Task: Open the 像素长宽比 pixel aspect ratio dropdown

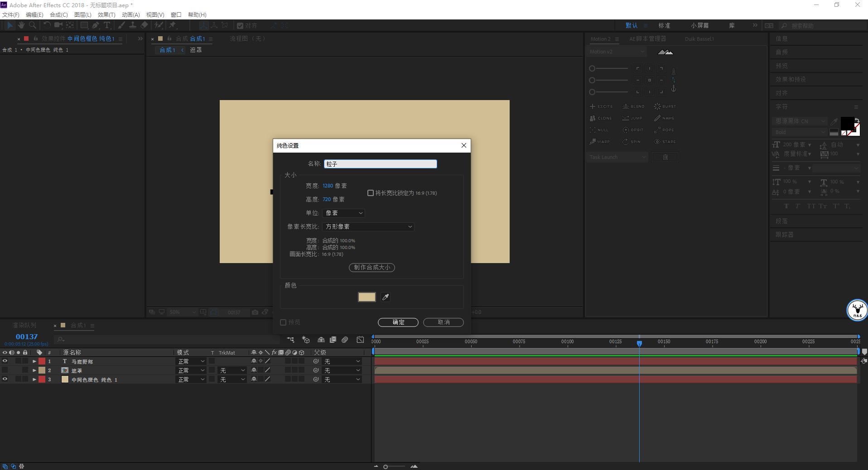Action: (x=368, y=227)
